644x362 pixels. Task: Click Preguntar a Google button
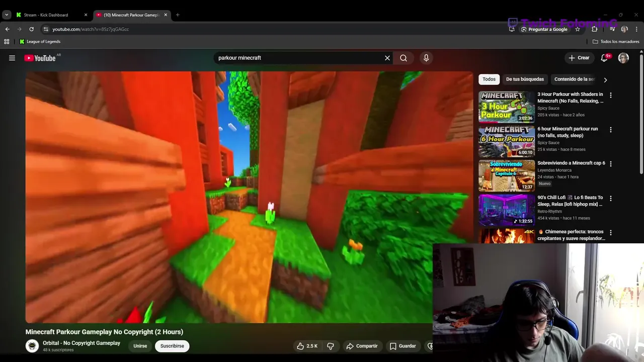tap(544, 29)
